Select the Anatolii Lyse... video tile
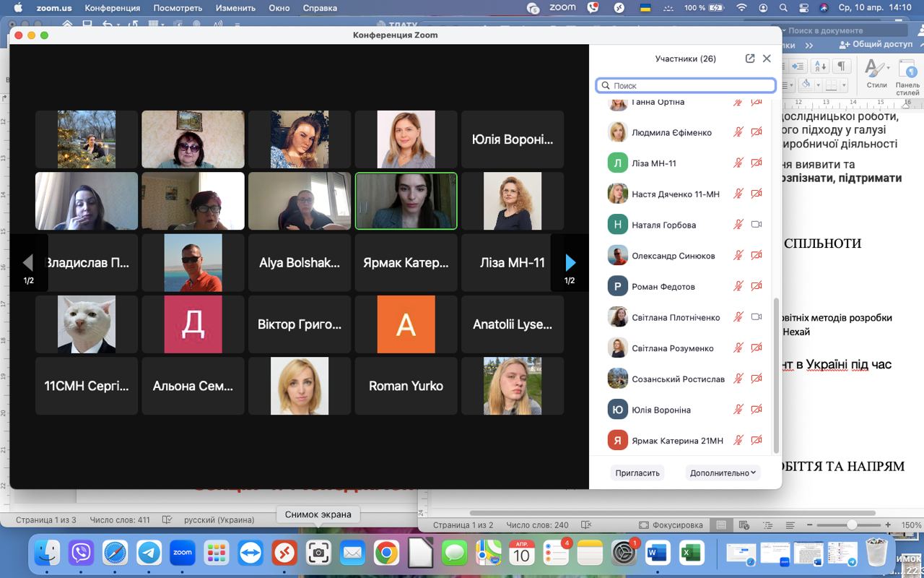This screenshot has width=924, height=578. coord(513,324)
